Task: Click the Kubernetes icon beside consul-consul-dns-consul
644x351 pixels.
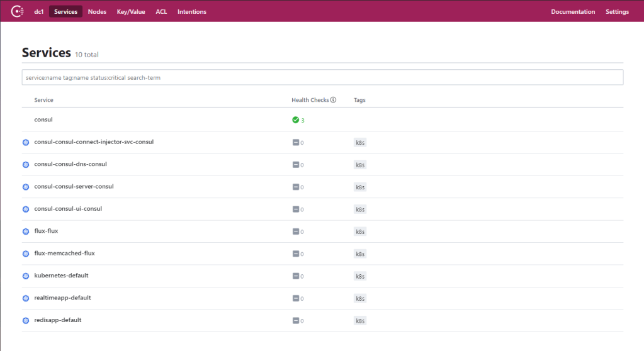Action: 26,165
